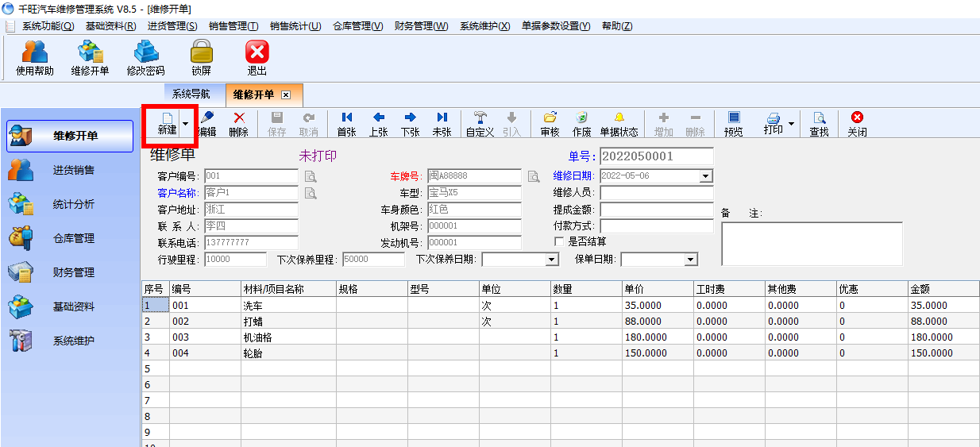The height and width of the screenshot is (447, 980).
Task: Expand the 新建 dropdown arrow
Action: pyautogui.click(x=186, y=124)
